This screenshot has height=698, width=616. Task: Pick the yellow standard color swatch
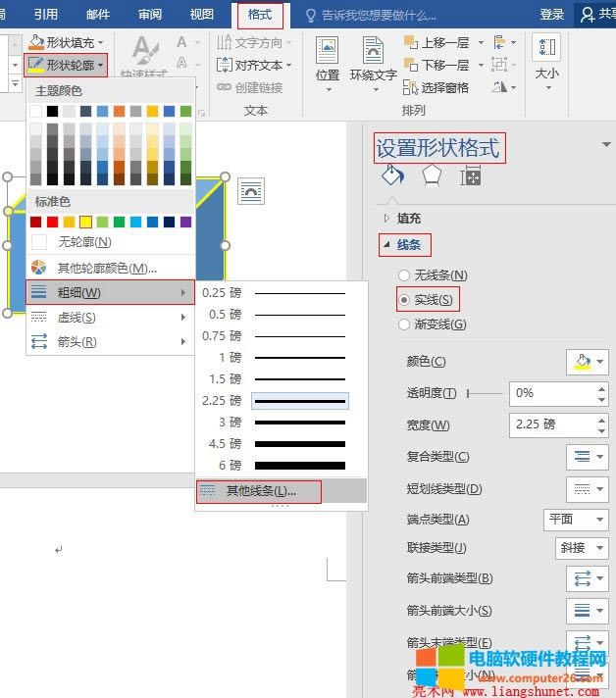coord(86,222)
